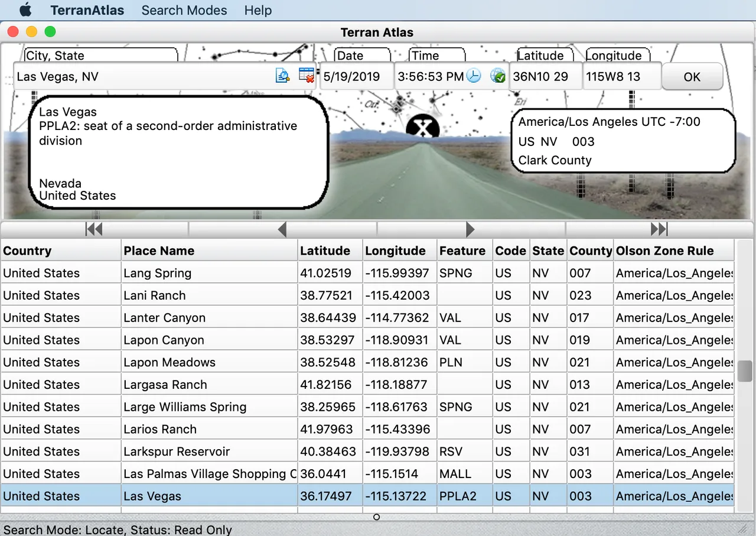This screenshot has width=756, height=536.
Task: Click the status bar Search Mode text
Action: [x=118, y=529]
